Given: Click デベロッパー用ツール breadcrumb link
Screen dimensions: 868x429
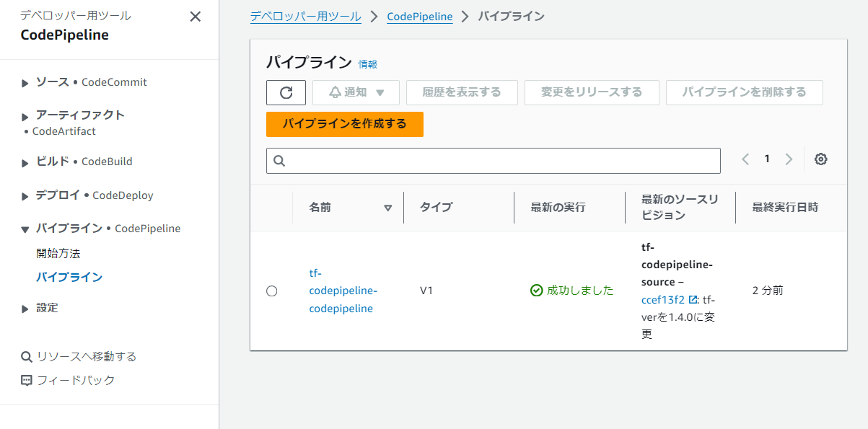Looking at the screenshot, I should point(306,16).
